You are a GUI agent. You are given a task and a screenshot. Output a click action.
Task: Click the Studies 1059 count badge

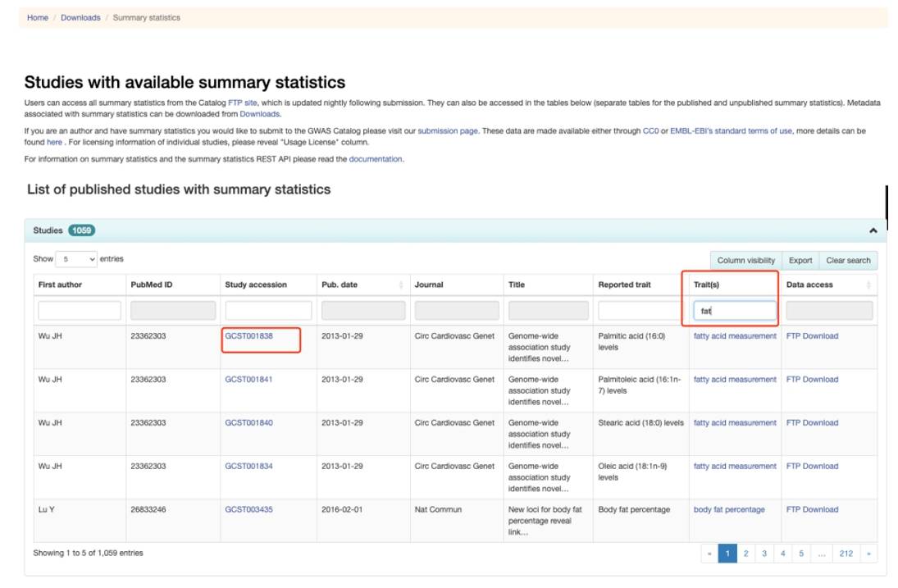[x=81, y=230]
